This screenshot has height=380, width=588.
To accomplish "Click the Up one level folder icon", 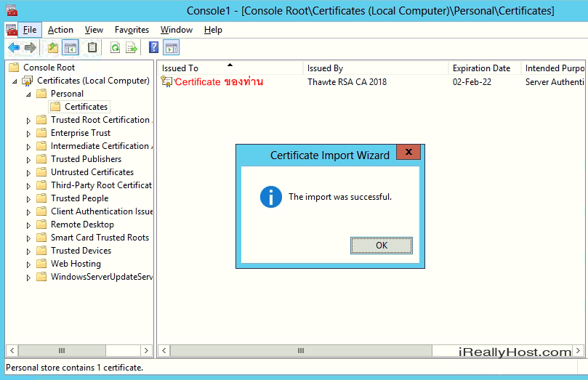I will (53, 48).
